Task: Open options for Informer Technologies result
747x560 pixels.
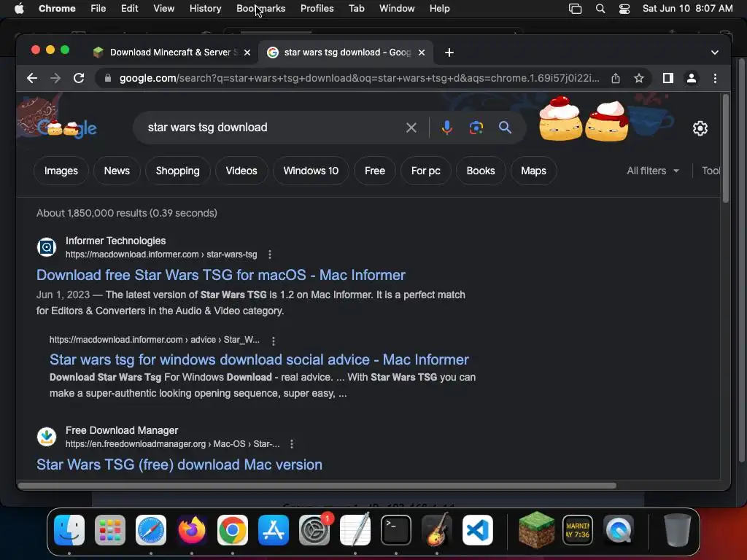Action: [x=270, y=254]
